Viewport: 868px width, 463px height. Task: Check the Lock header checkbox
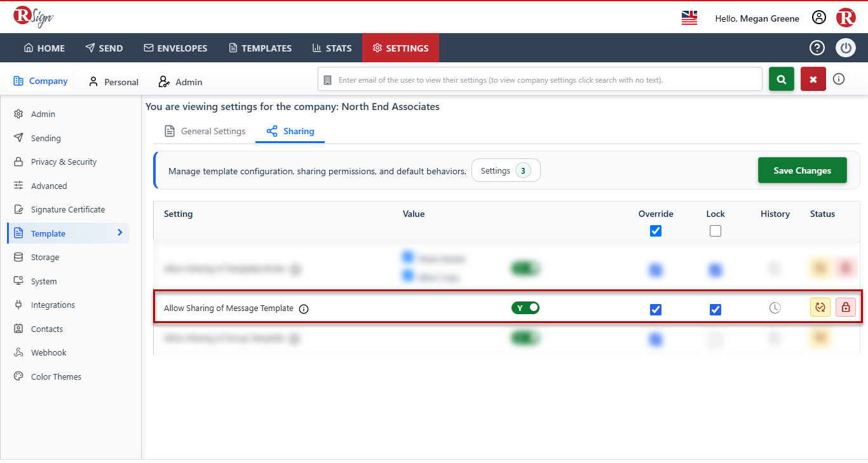715,231
